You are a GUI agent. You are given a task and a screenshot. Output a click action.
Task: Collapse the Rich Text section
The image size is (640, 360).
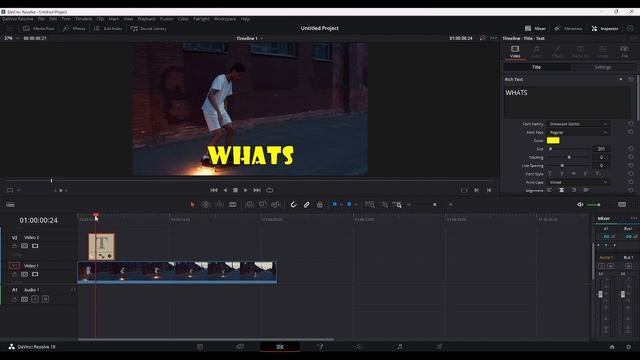coord(621,79)
